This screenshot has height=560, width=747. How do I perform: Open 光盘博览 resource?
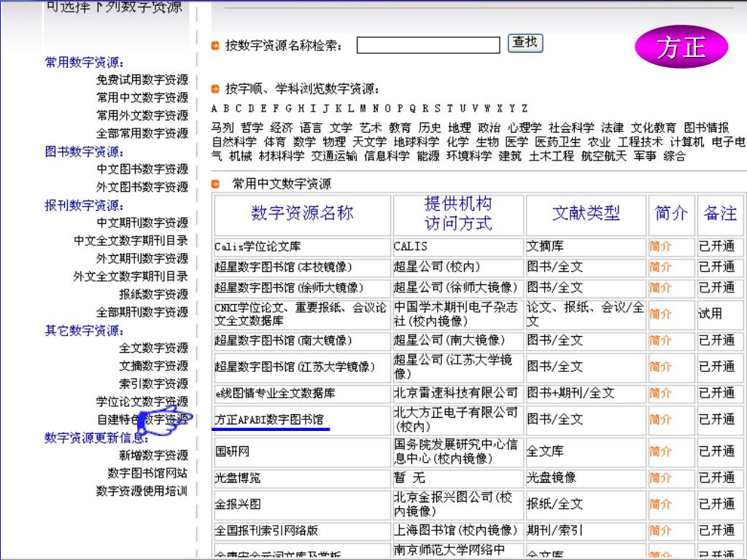[238, 478]
